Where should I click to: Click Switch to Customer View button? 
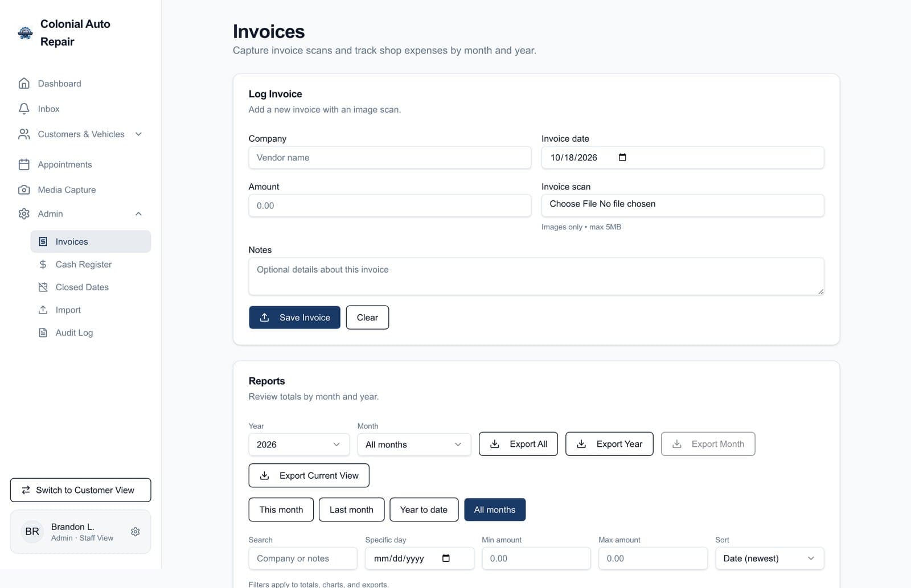(x=80, y=490)
